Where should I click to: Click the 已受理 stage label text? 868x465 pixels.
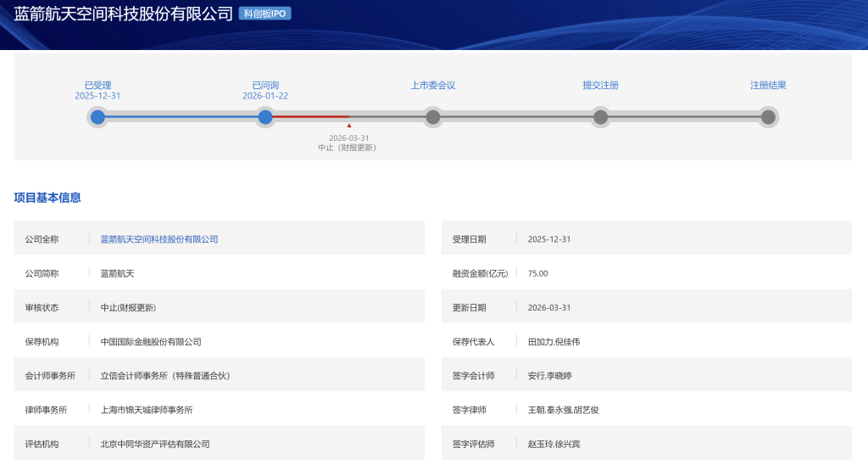pos(97,85)
